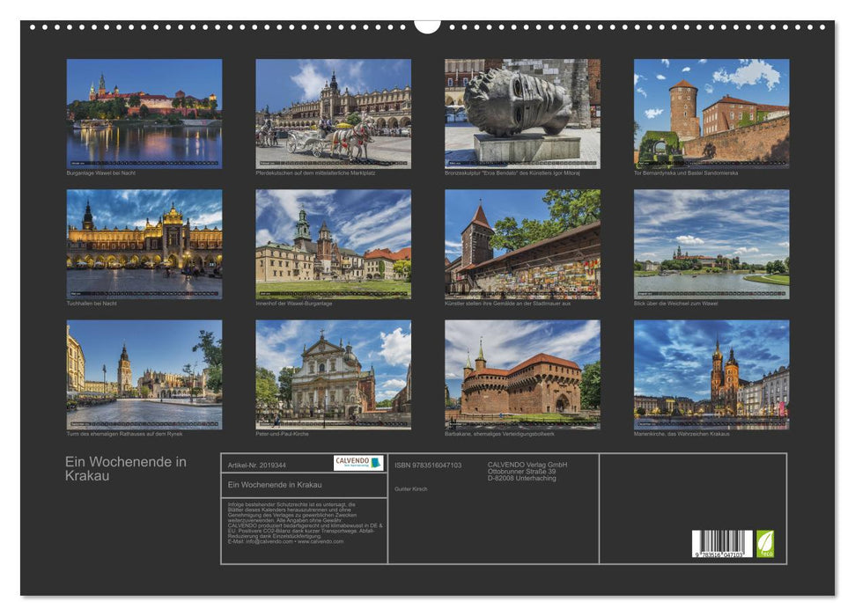Screen dimensions: 855x616
Task: Open the Eros Bendato bronze sculpture photo
Action: pyautogui.click(x=522, y=113)
